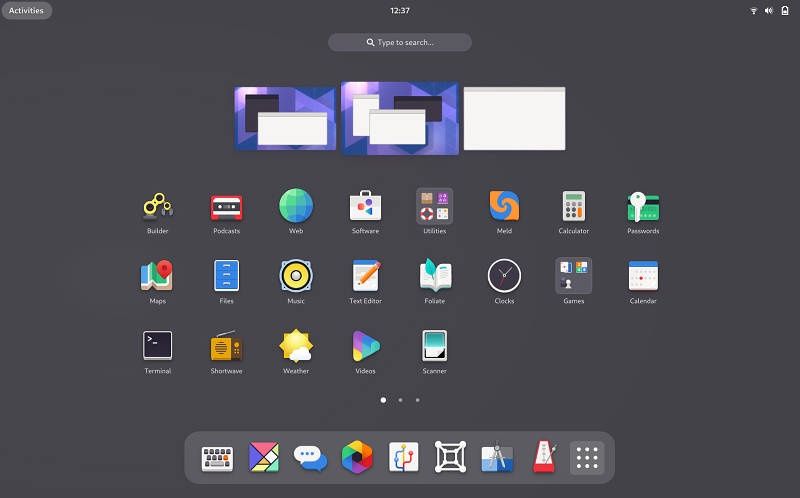Screen dimensions: 800x498
Task: Launch the Podcasts app
Action: click(x=227, y=207)
